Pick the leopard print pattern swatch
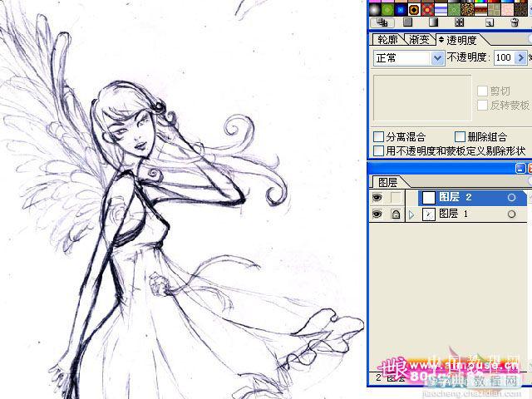The image size is (532, 399). (x=467, y=9)
